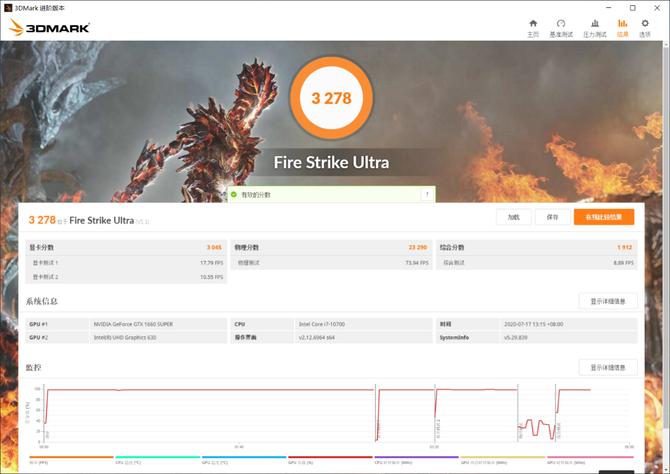
Task: Click the Load button in result header
Action: pos(514,217)
